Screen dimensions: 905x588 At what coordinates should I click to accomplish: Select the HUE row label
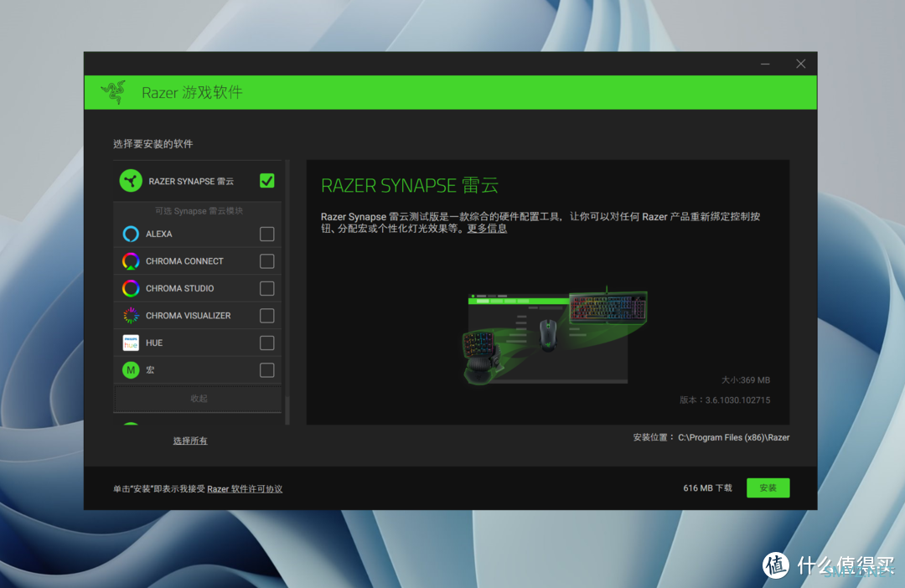coord(154,343)
